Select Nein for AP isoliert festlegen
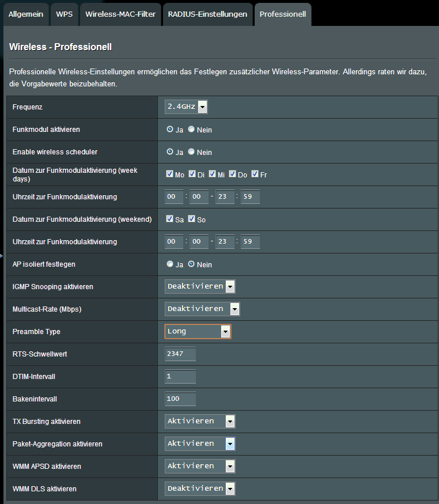Viewport: 439px width, 504px height. point(191,264)
